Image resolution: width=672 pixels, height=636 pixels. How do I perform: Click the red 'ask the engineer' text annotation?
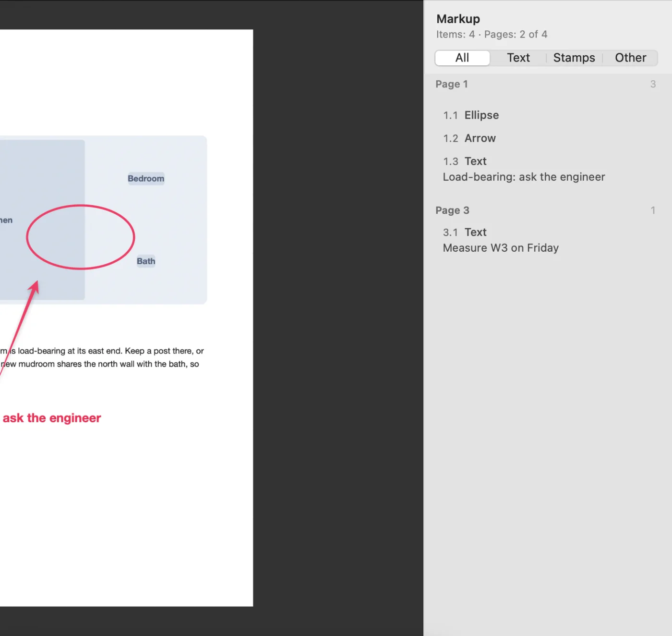[52, 418]
